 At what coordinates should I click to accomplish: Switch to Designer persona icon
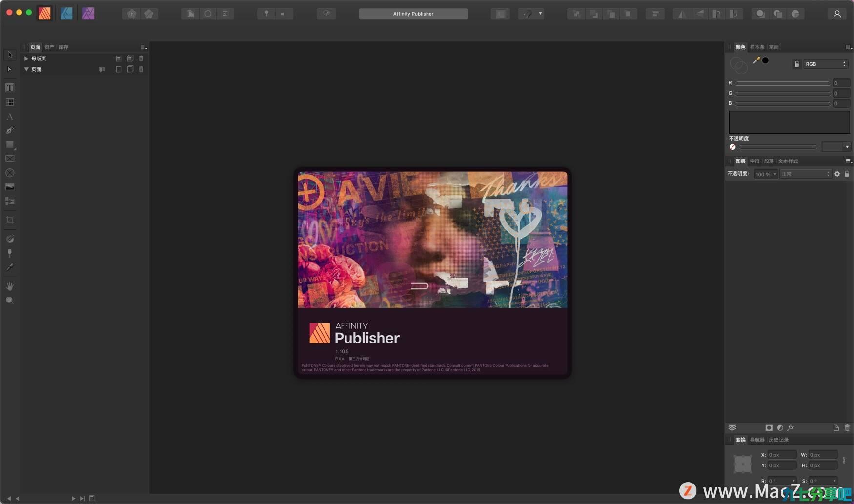click(x=66, y=13)
